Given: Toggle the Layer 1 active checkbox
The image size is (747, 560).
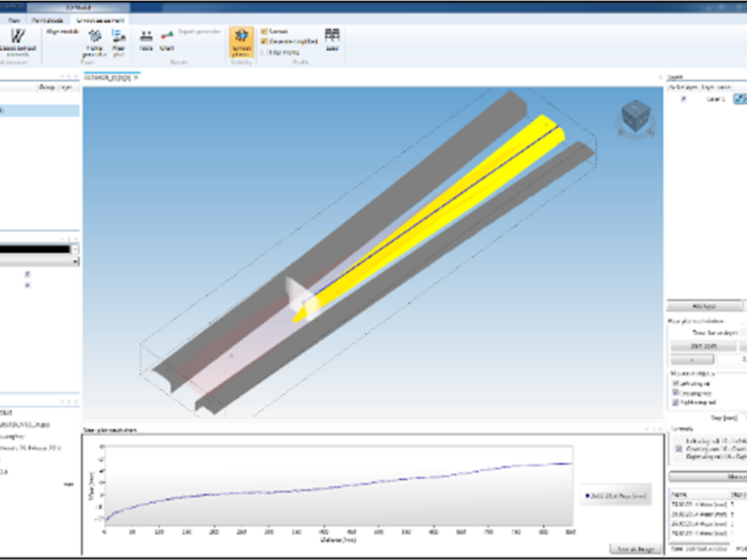Looking at the screenshot, I should [x=684, y=99].
